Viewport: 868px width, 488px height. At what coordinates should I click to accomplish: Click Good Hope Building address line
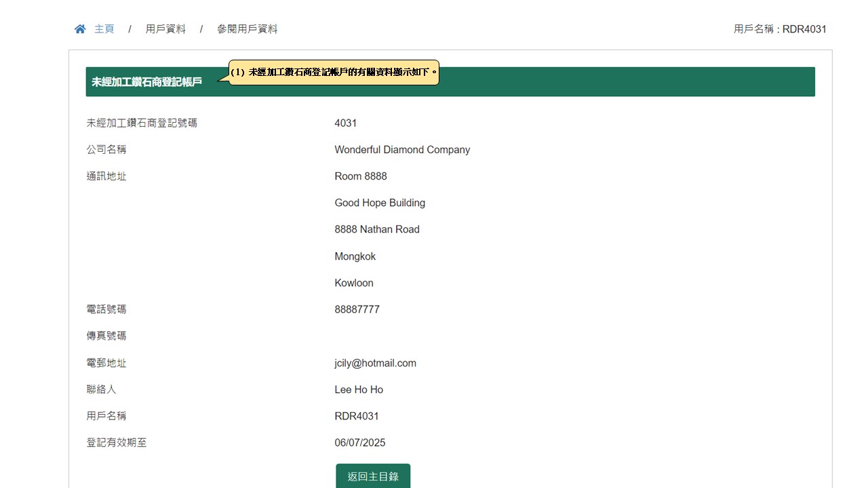380,203
